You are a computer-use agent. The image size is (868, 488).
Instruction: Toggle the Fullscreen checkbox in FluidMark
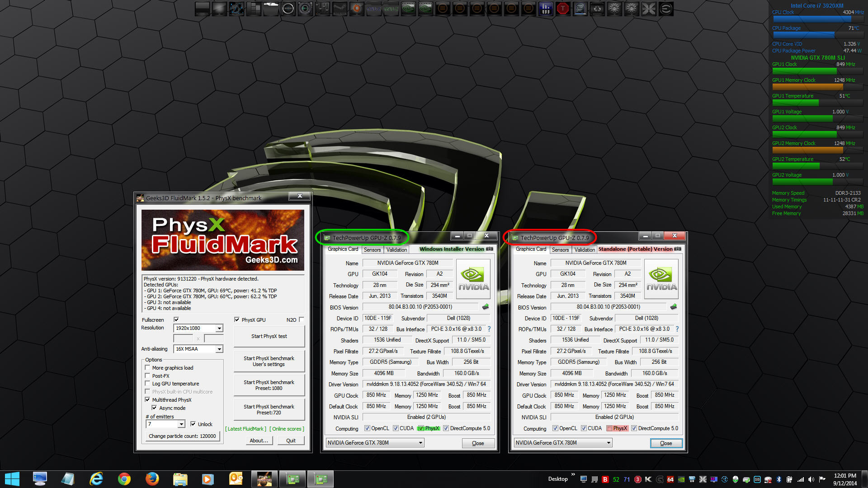pyautogui.click(x=176, y=320)
